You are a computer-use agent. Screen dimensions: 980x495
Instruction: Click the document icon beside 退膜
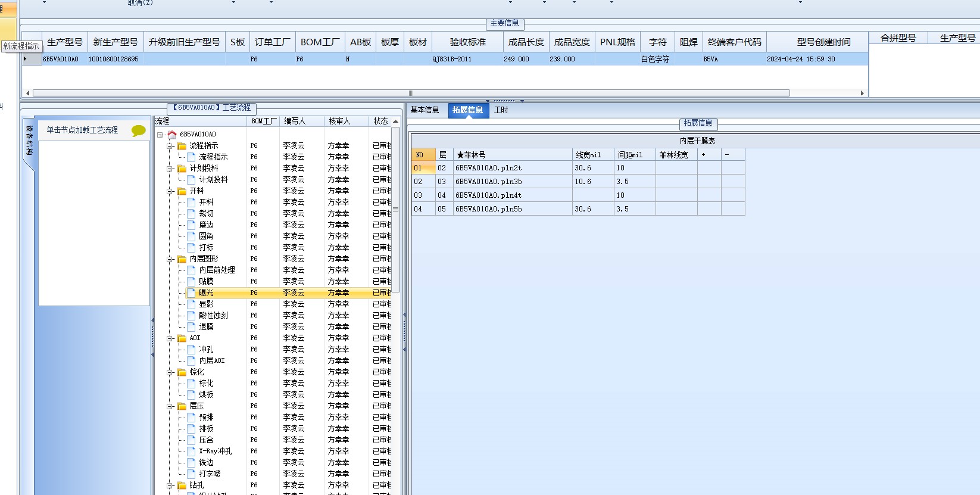(191, 327)
